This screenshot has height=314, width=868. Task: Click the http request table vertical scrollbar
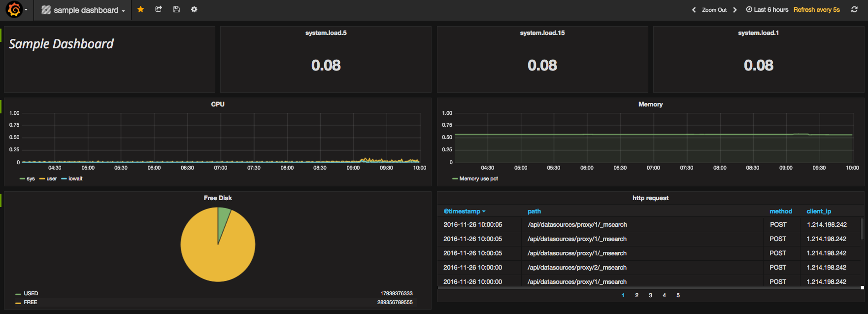862,229
